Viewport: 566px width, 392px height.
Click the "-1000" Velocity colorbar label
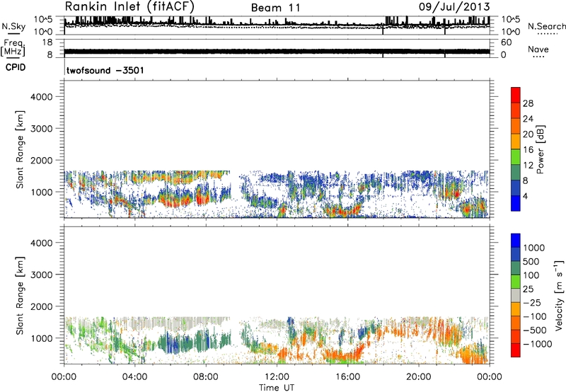click(x=537, y=344)
